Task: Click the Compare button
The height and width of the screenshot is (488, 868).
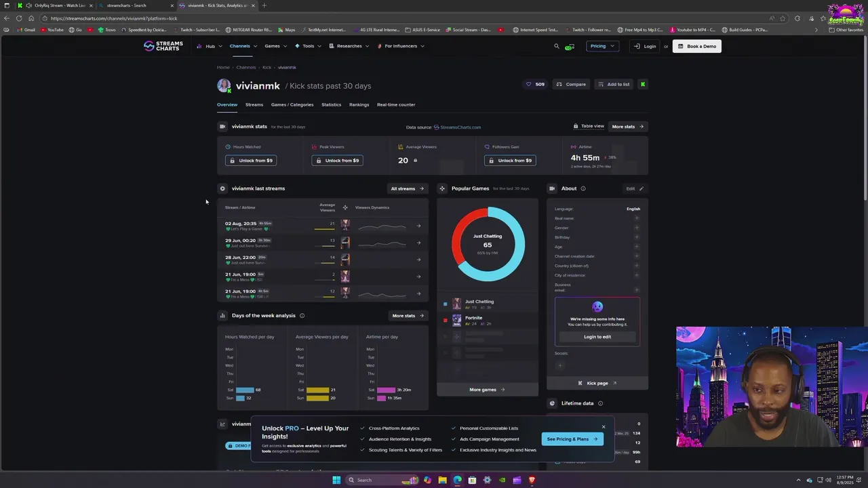Action: point(570,84)
